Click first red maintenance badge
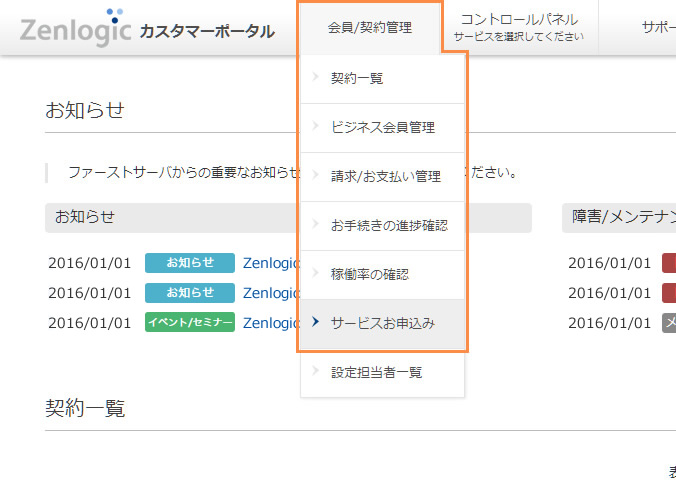 669,263
